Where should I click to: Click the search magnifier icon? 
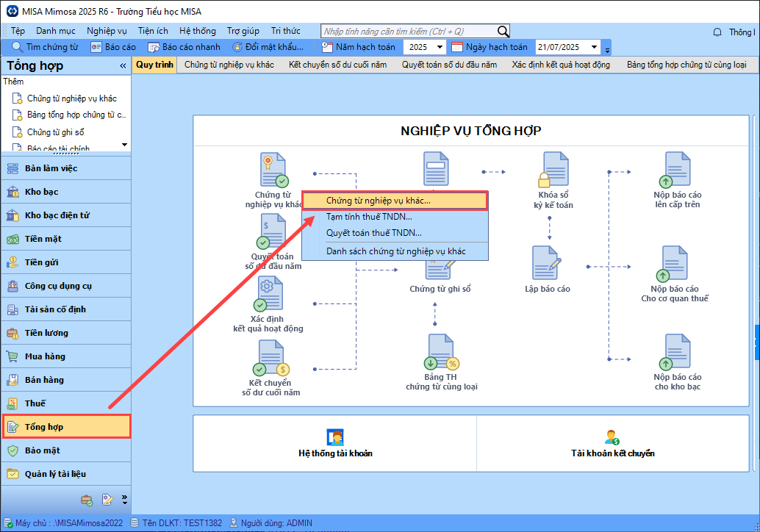[x=503, y=32]
